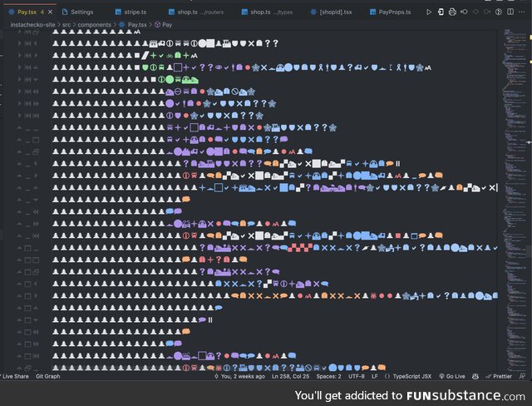Viewport: 532px width, 406px height.
Task: Switch to the [shopId].tsx tab
Action: tap(332, 12)
